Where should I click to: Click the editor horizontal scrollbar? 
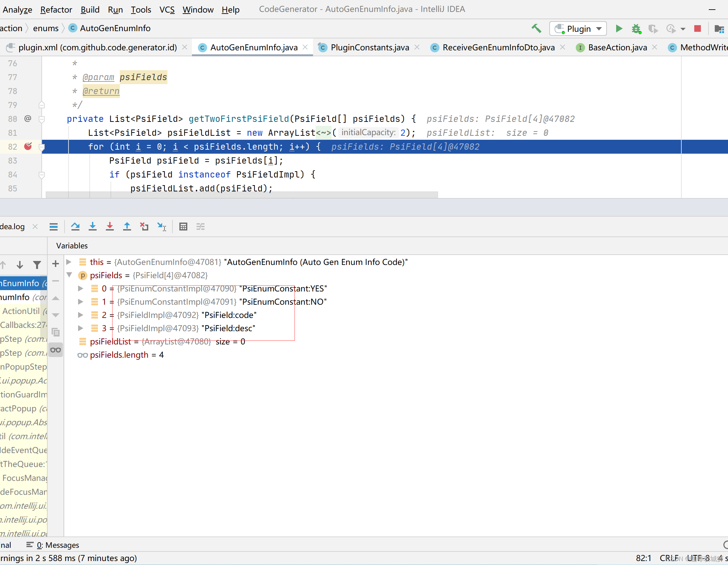(x=242, y=195)
